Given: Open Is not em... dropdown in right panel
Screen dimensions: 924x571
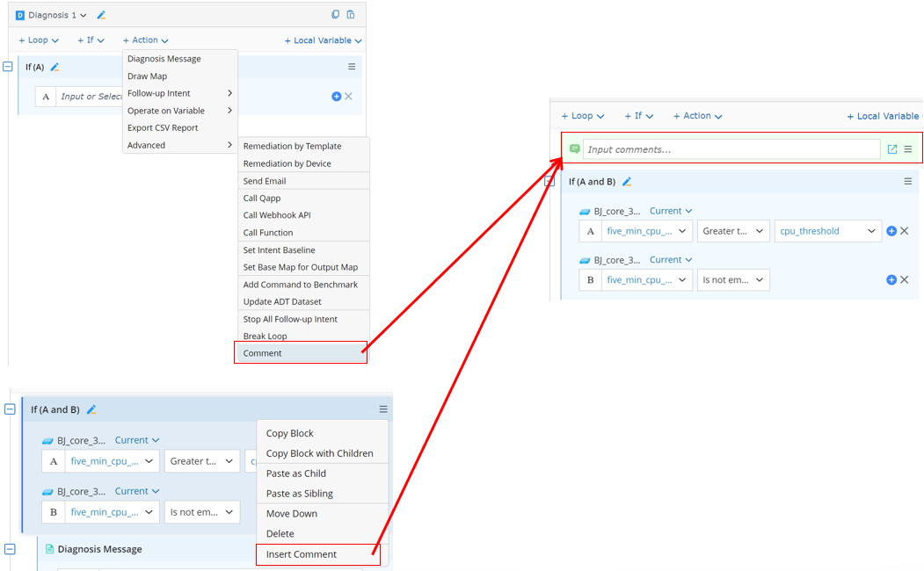Looking at the screenshot, I should point(733,280).
